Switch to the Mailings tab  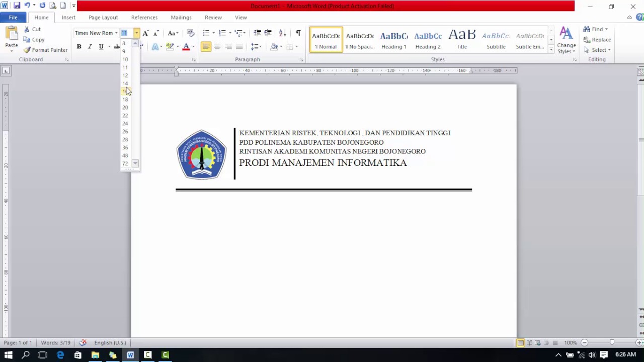(181, 18)
